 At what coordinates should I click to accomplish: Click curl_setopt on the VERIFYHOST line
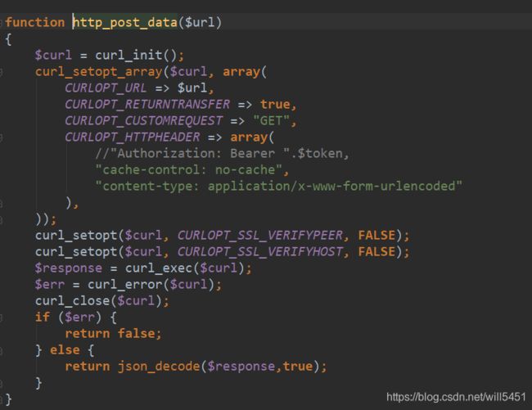coord(76,251)
